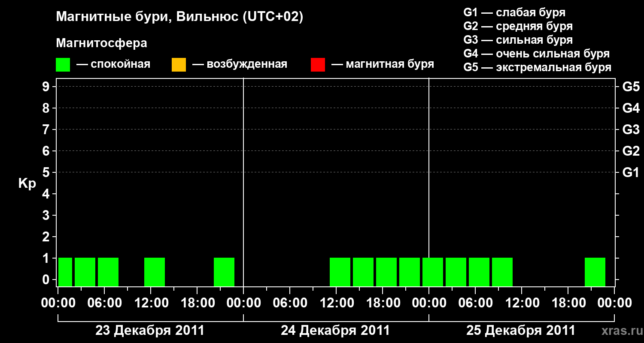644x343 pixels.
Task: Click the green bar around 12:00 on 24 Декабря
Action: [x=340, y=272]
